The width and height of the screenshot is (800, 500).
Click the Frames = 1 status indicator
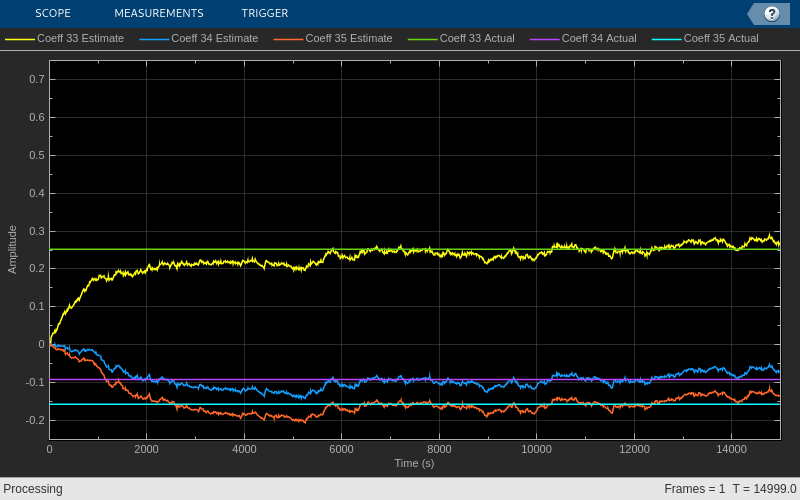coord(694,489)
